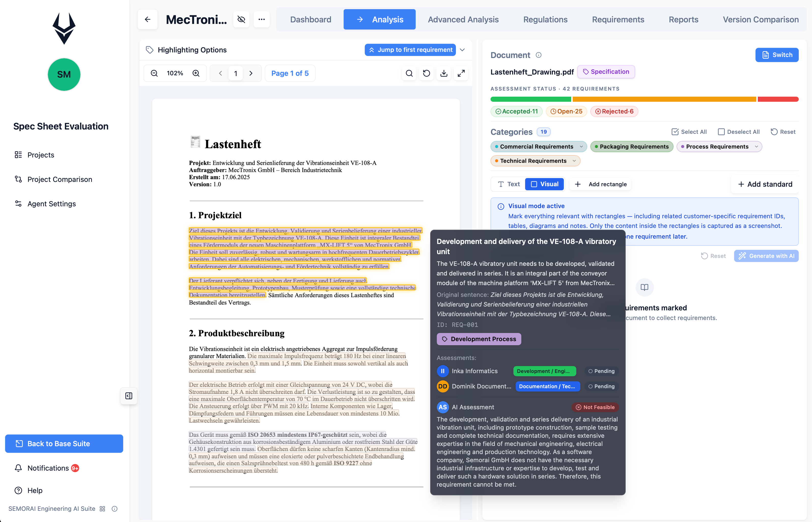Click the Page 1 of 5 indicator
This screenshot has width=812, height=522.
[290, 73]
